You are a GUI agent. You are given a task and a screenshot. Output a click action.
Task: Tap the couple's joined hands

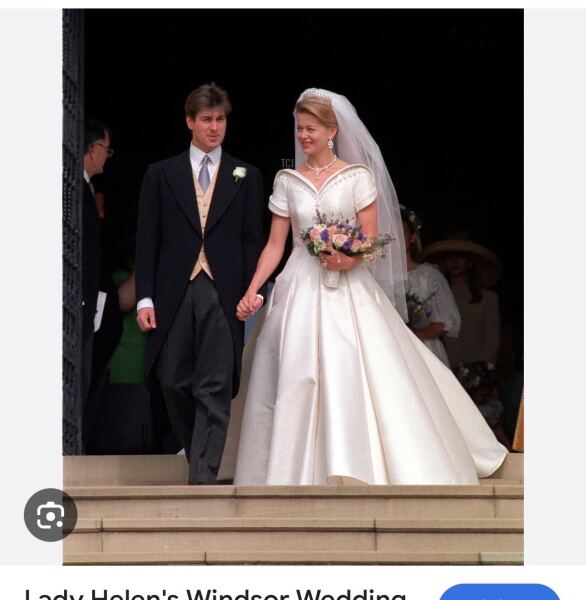[248, 306]
